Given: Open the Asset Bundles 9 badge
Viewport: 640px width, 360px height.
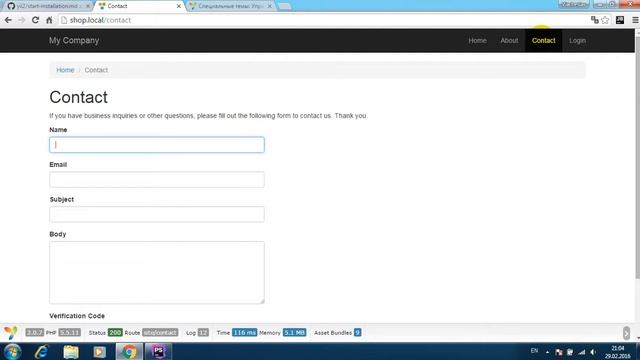Looking at the screenshot, I should tap(357, 333).
